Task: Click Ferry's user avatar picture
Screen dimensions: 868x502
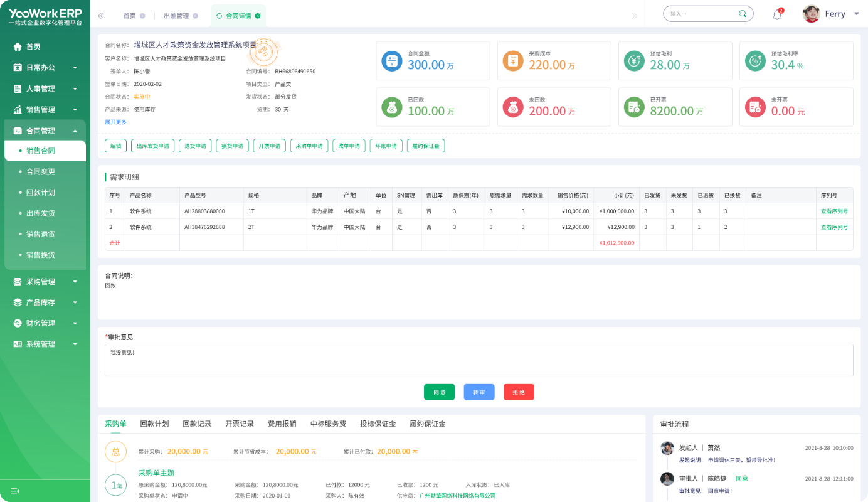Action: pos(812,14)
